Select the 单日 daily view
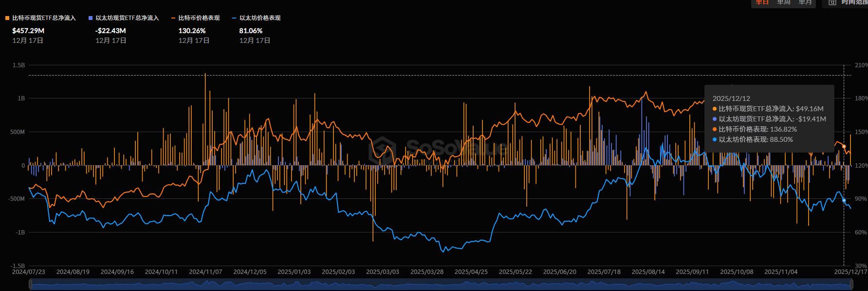Image resolution: width=868 pixels, height=291 pixels. click(762, 2)
